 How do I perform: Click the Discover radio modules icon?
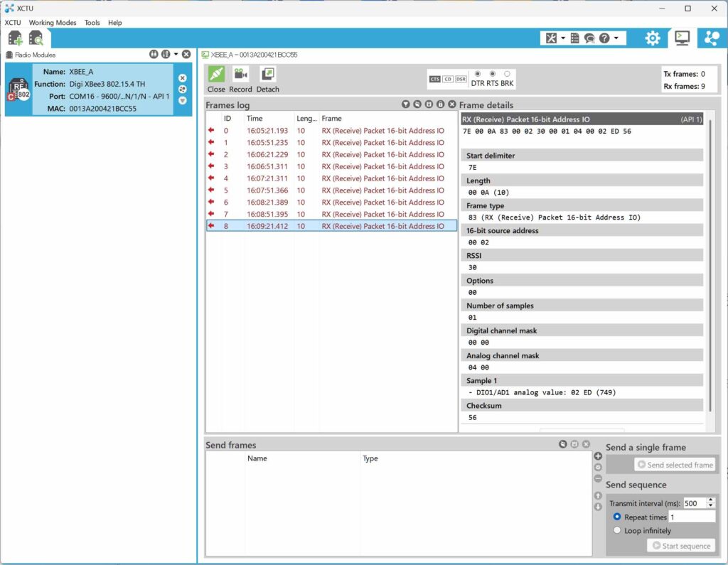click(36, 38)
